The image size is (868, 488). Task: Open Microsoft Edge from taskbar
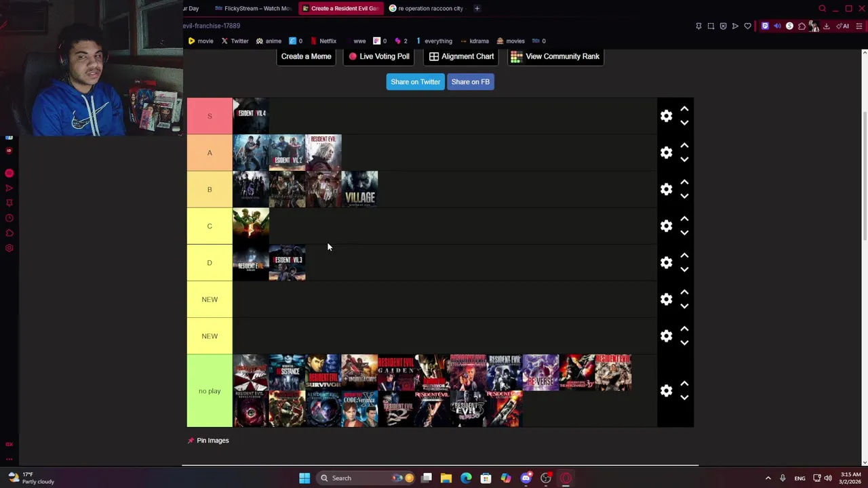pyautogui.click(x=466, y=478)
